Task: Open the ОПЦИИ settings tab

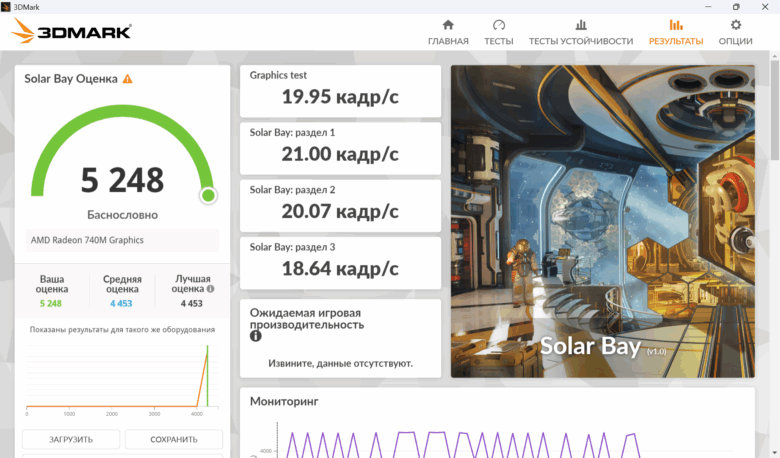Action: (x=735, y=33)
